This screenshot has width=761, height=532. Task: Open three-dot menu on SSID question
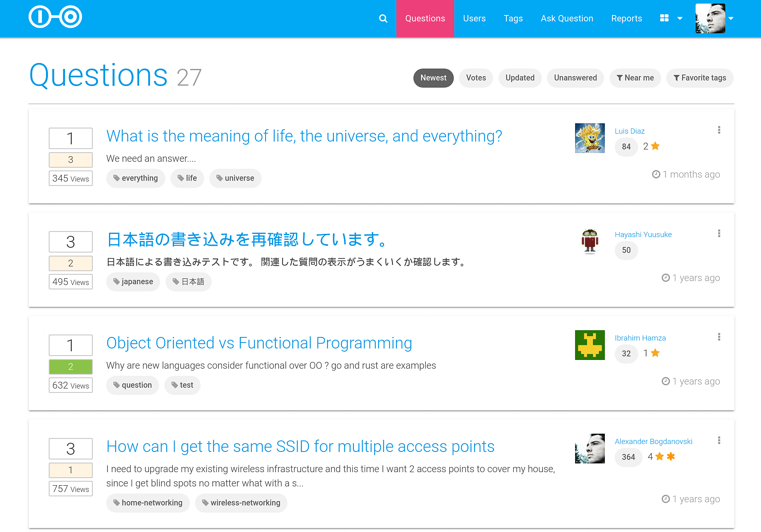coord(719,440)
